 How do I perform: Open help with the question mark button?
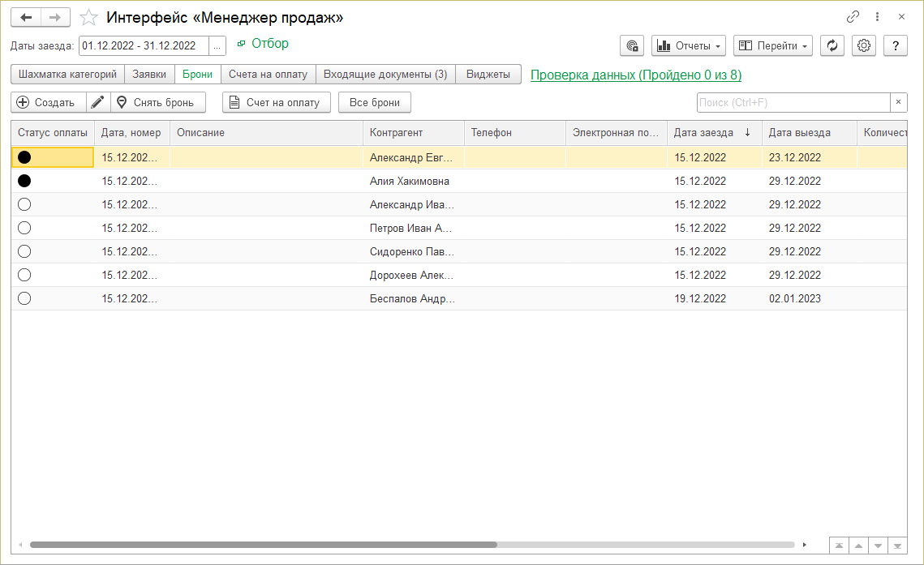[x=896, y=46]
